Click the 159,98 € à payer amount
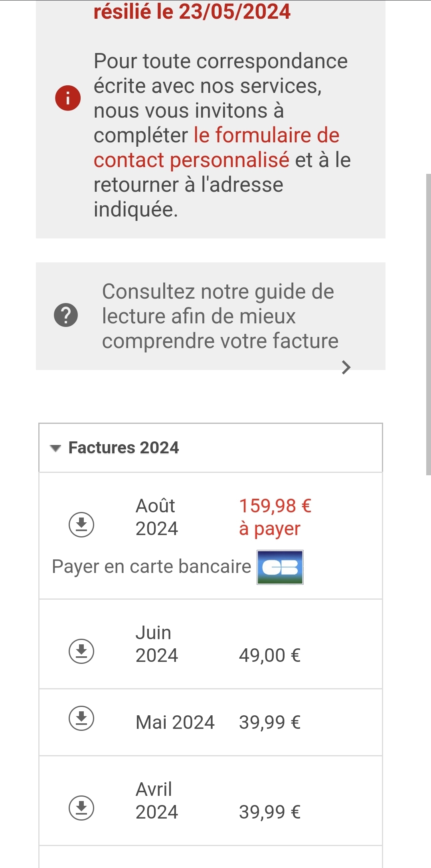Viewport: 431px width, 868px height. point(275,517)
